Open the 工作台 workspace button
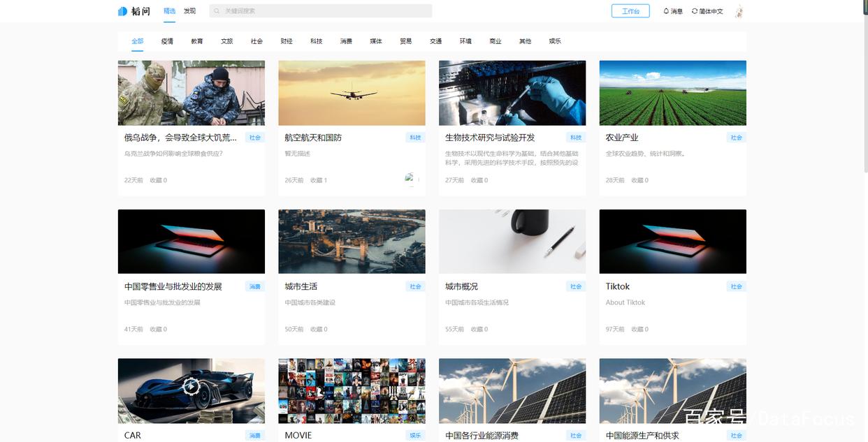The width and height of the screenshot is (868, 442). [x=630, y=10]
